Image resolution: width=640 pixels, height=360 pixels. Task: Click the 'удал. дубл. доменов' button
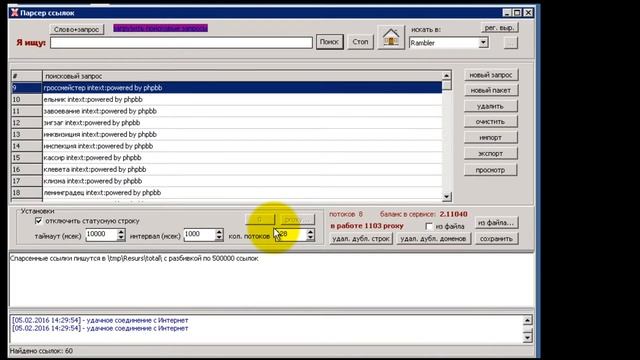coord(433,239)
